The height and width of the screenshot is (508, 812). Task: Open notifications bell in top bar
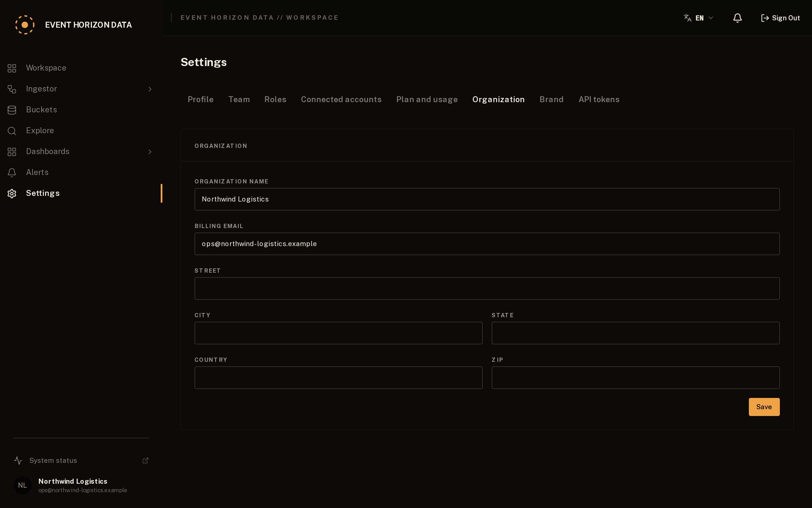pos(737,18)
